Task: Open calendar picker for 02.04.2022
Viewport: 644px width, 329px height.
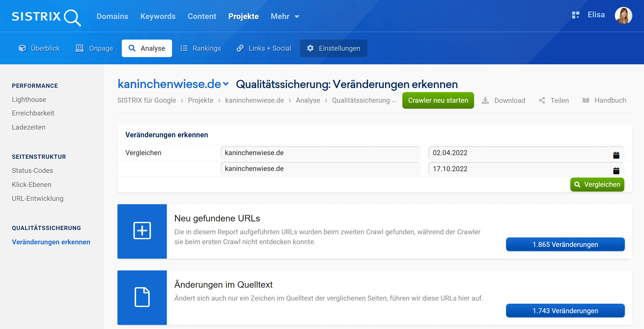Action: tap(616, 155)
